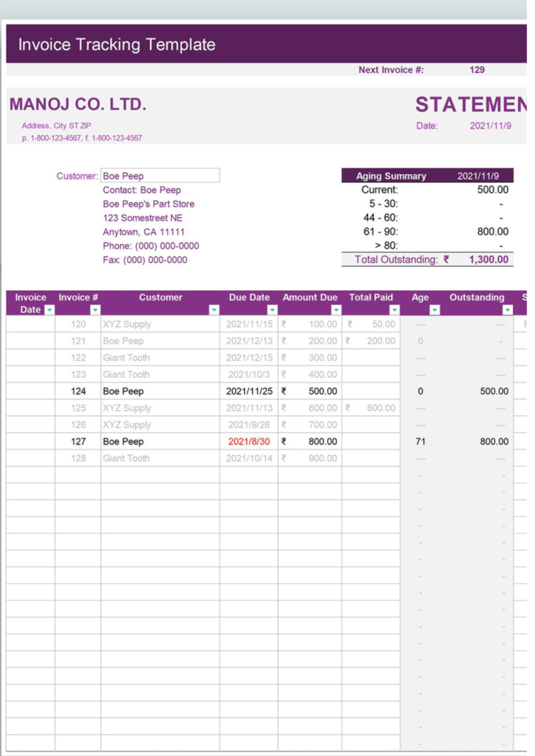This screenshot has width=535, height=756.
Task: Select Contact: Boe Peep line
Action: pos(142,190)
